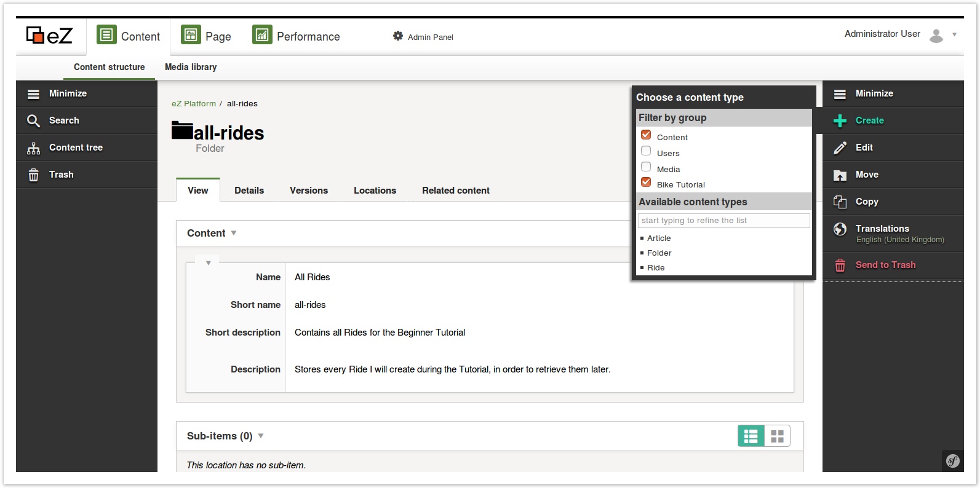Click the Copy icon in right sidebar

tap(840, 202)
